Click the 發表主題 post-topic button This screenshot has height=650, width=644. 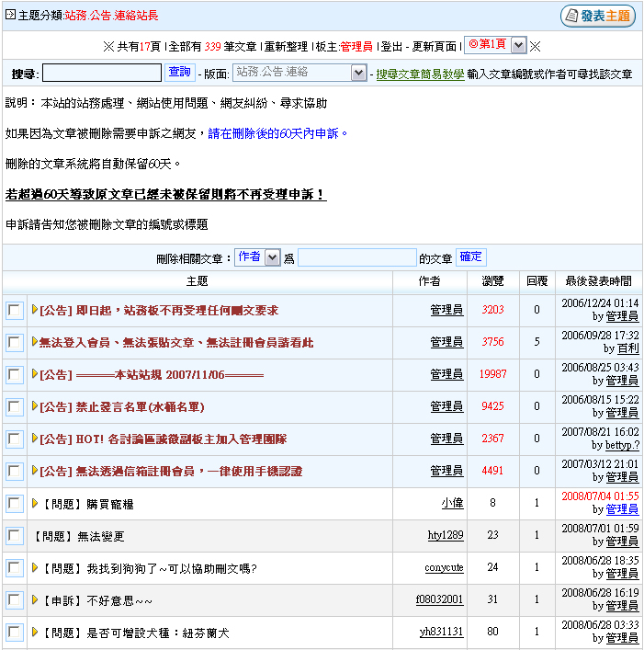(x=598, y=16)
